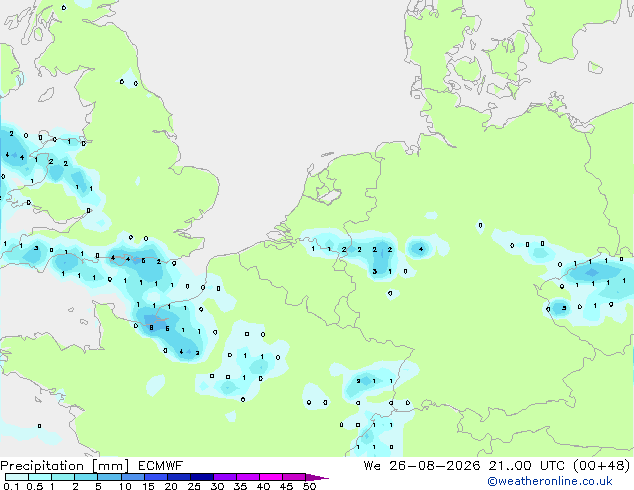Select the 30–35 mm purple legend swatch
This screenshot has height=490, width=634.
224,477
